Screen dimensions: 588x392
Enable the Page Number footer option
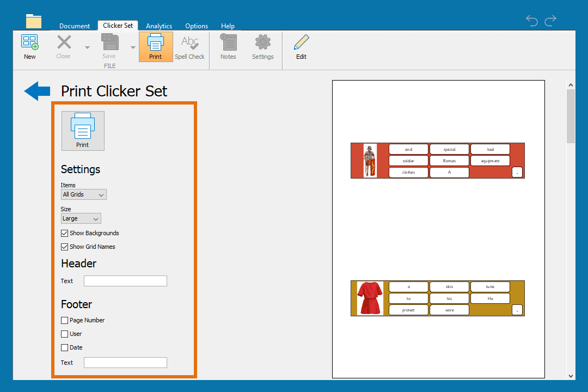[x=64, y=320]
